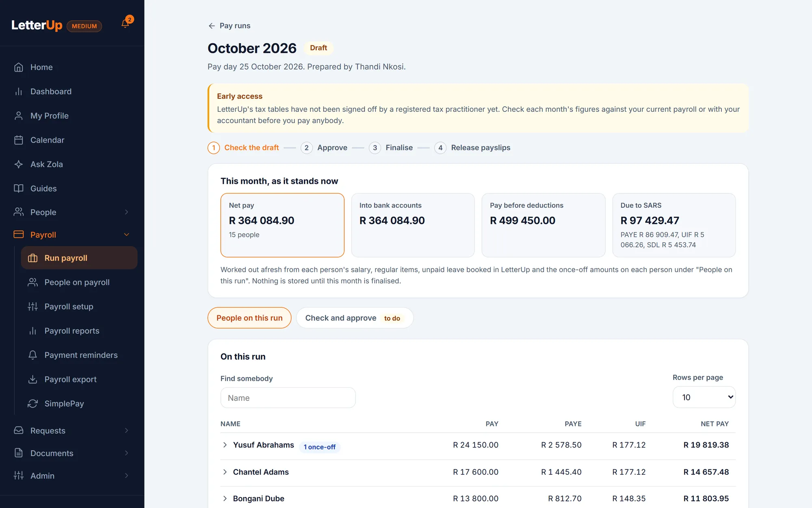812x508 pixels.
Task: Click the Admin sliders icon
Action: [x=19, y=475]
